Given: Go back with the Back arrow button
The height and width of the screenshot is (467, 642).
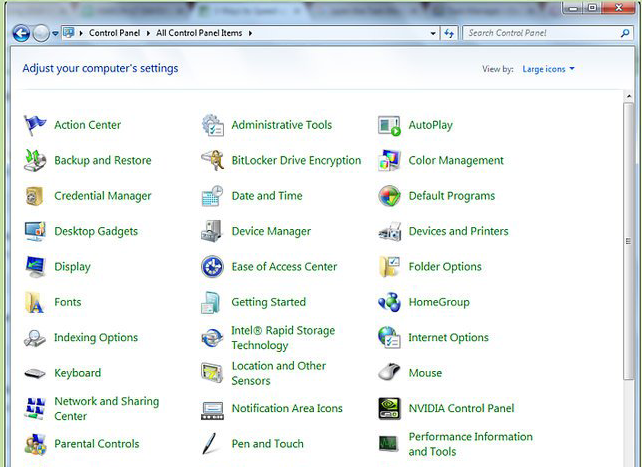Looking at the screenshot, I should click(x=21, y=33).
